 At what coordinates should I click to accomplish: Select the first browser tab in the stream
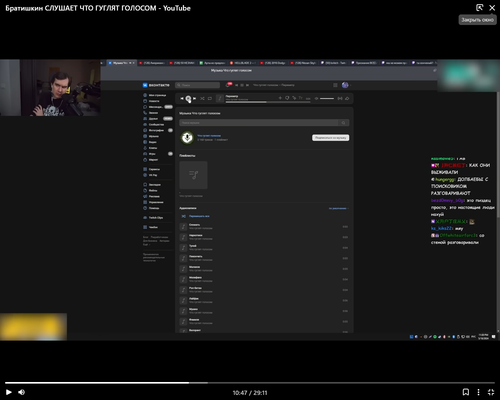(122, 63)
